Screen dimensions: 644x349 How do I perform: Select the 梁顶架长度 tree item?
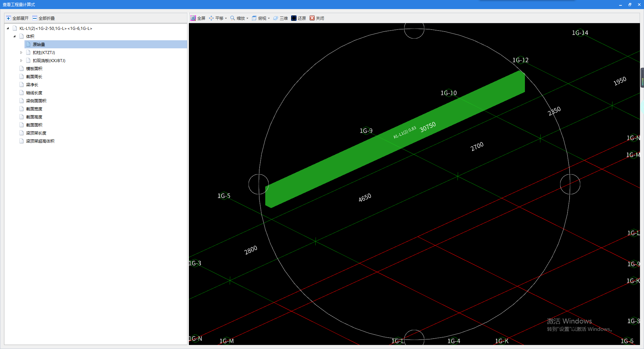coord(36,133)
